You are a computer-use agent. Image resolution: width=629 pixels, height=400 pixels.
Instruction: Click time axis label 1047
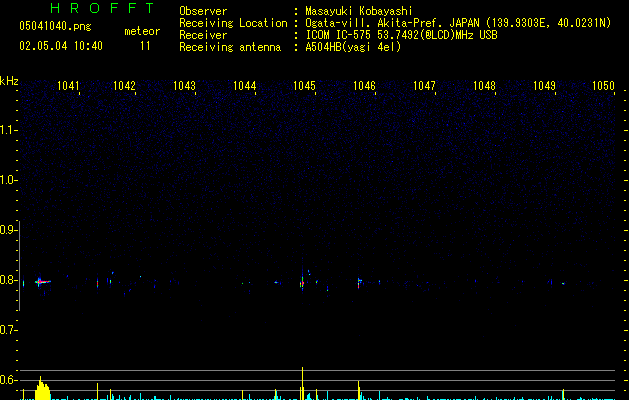[x=424, y=86]
